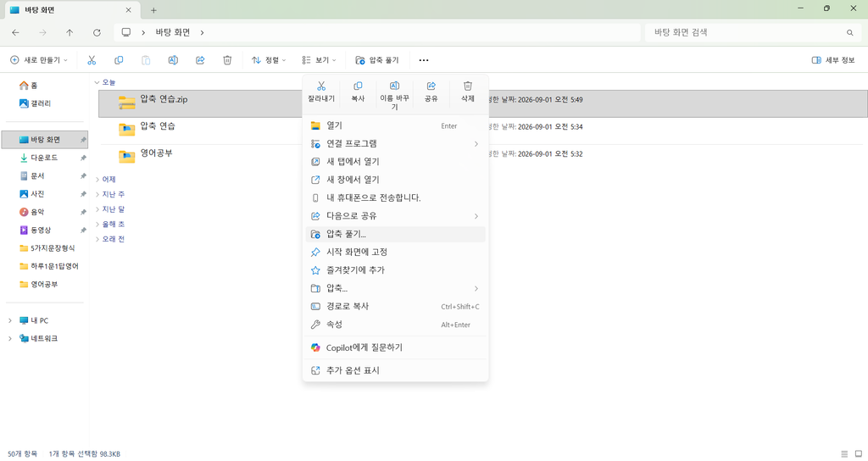868x461 pixels.
Task: Expand the 올해 초 group
Action: 97,224
